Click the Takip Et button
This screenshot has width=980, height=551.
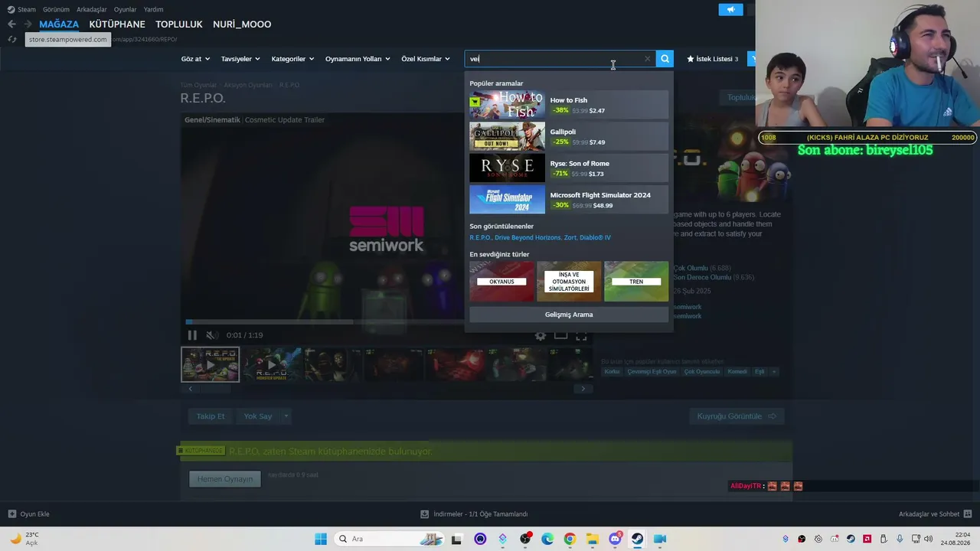click(x=211, y=416)
